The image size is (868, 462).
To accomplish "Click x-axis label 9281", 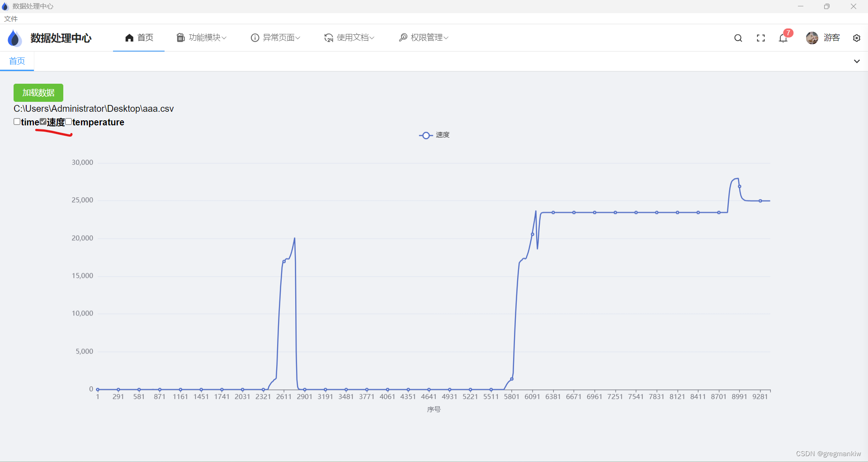I will (x=760, y=396).
